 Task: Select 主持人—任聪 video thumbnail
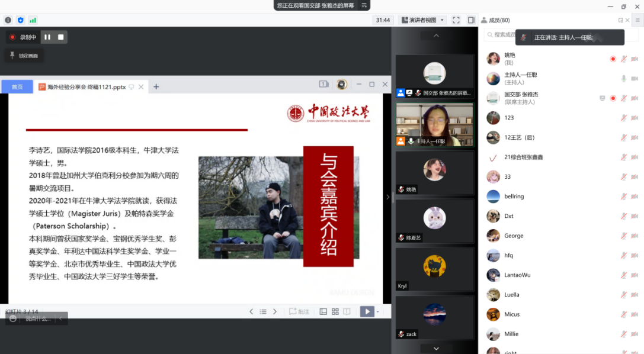tap(435, 125)
